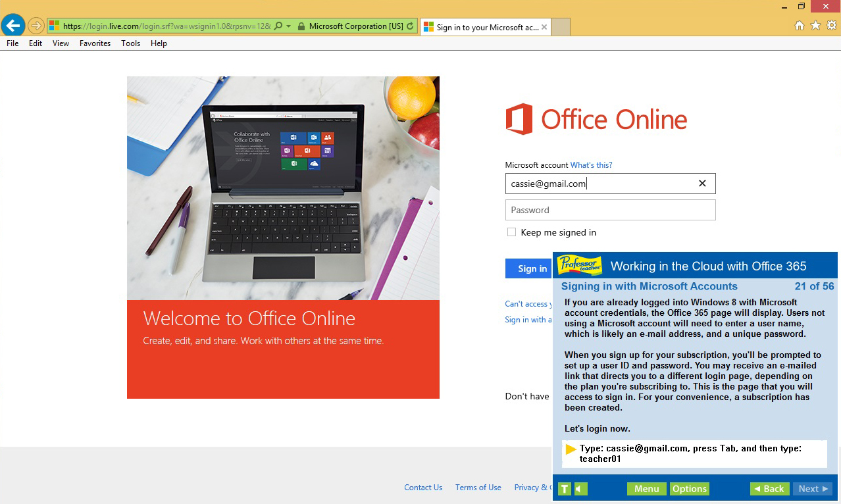Clear the email field with the X icon

(x=701, y=184)
